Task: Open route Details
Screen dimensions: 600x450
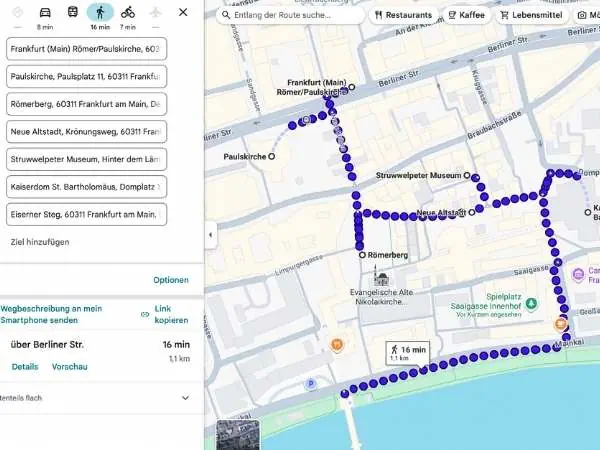Action: click(x=25, y=367)
